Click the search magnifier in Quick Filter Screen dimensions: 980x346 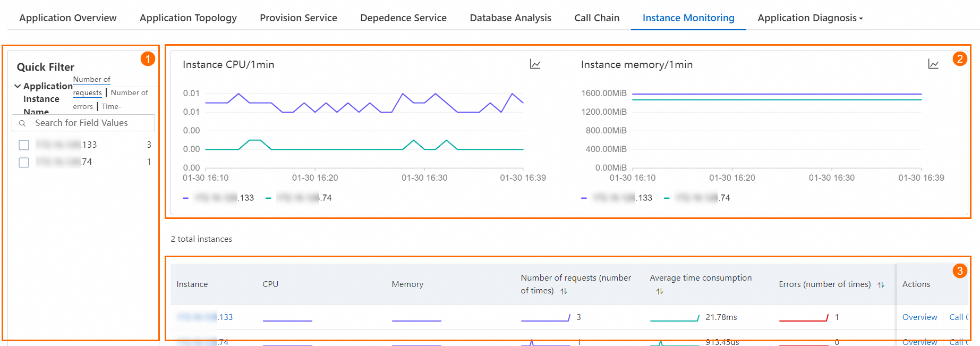tap(22, 123)
